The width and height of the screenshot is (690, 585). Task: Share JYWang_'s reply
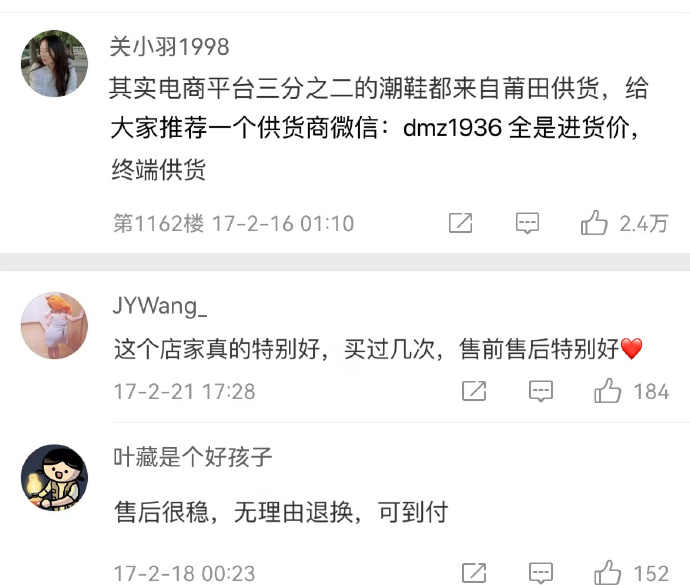coord(474,391)
